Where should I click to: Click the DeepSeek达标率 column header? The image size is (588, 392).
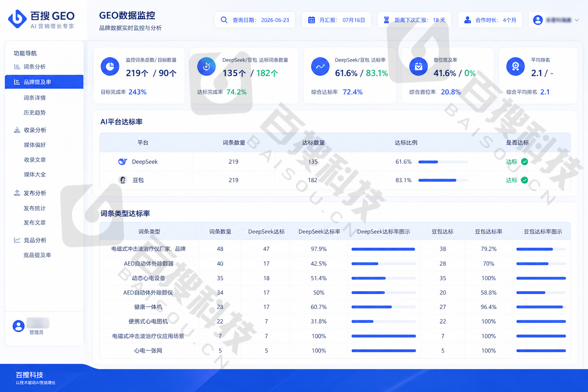pyautogui.click(x=319, y=232)
